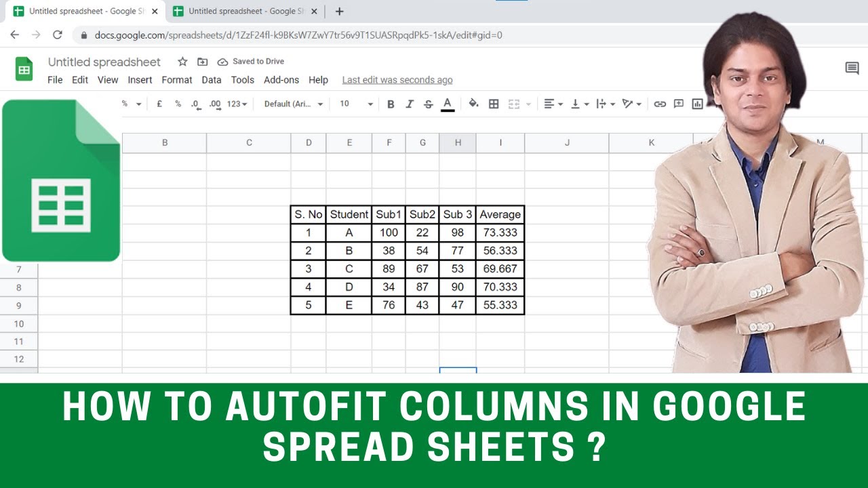
Task: Click the move to folder icon
Action: coord(202,62)
